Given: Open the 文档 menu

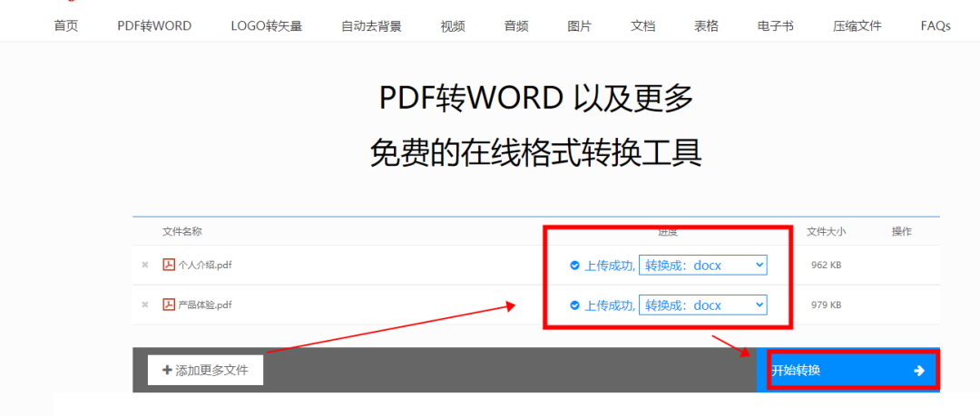Looking at the screenshot, I should click(x=643, y=26).
